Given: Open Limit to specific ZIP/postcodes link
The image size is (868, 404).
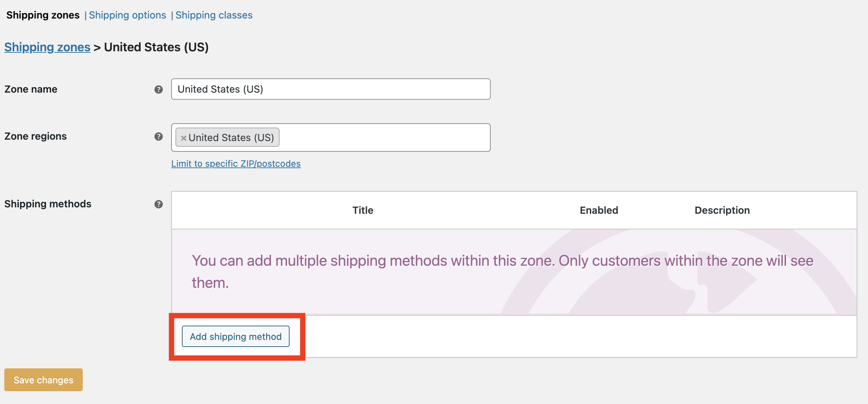Looking at the screenshot, I should 236,164.
